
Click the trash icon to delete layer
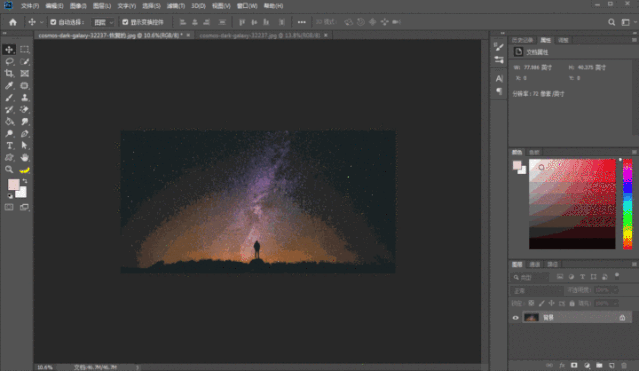tap(624, 365)
